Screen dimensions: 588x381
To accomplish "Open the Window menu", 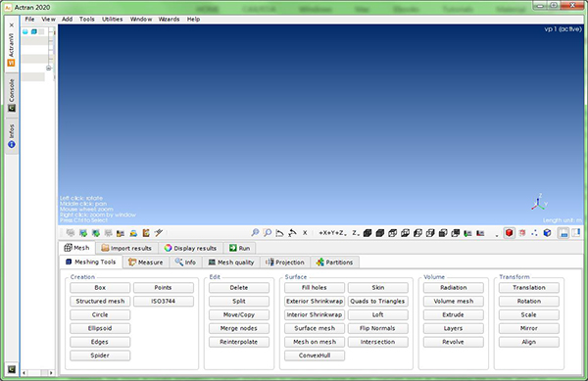I will pos(141,20).
